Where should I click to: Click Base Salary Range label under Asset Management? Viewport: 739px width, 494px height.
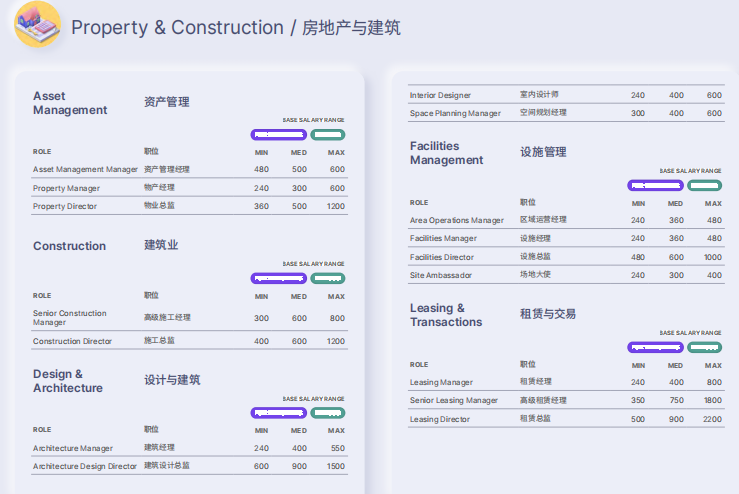(x=313, y=120)
